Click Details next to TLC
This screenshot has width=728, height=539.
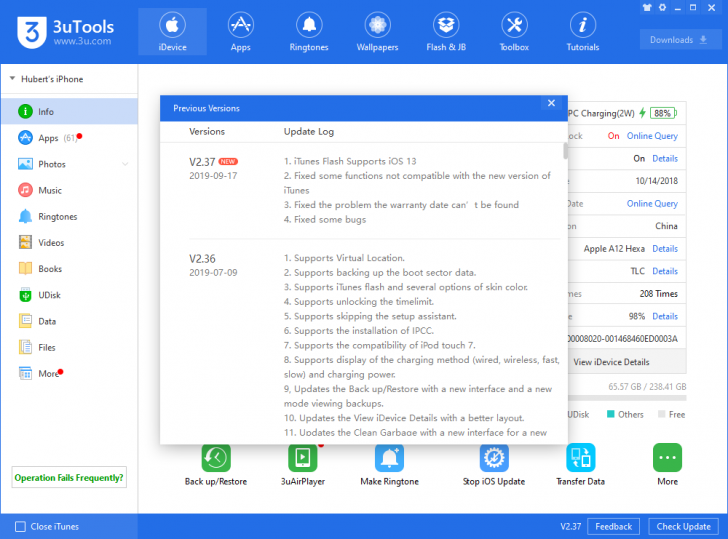pos(665,271)
